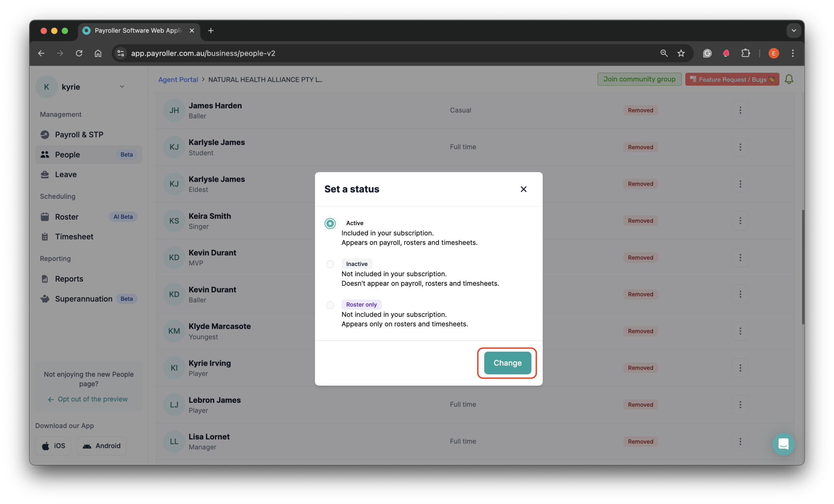Click the Opt out of the preview link
The image size is (834, 504).
(x=93, y=399)
